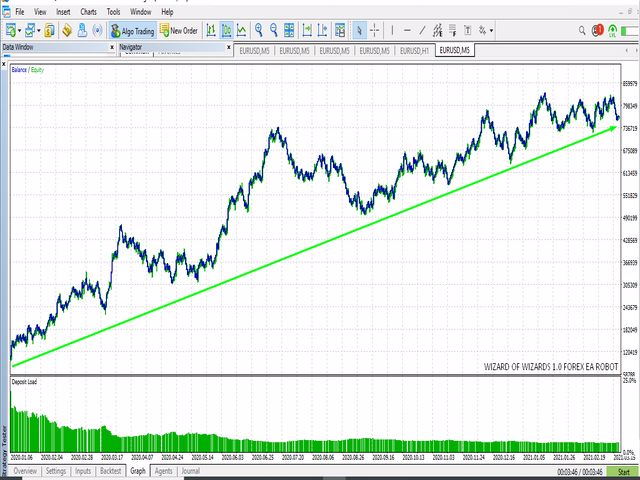640x480 pixels.
Task: Select the bar chart type icon
Action: point(210,31)
